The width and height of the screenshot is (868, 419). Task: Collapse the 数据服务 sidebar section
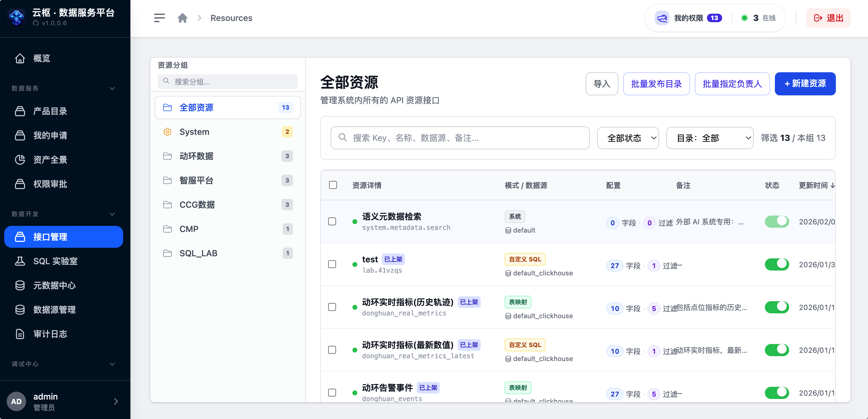(112, 88)
